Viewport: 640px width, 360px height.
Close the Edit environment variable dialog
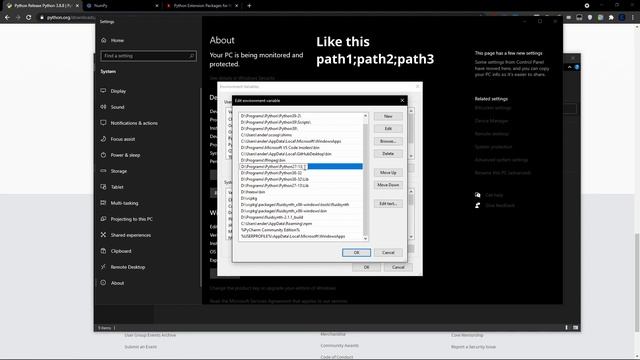point(402,100)
